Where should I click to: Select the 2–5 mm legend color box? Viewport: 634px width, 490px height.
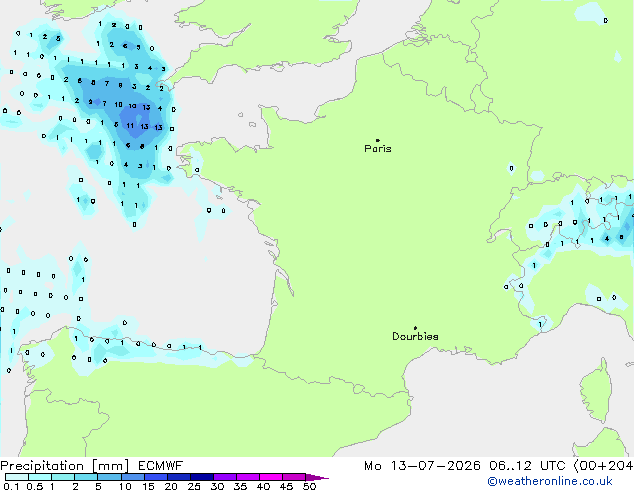click(x=86, y=477)
